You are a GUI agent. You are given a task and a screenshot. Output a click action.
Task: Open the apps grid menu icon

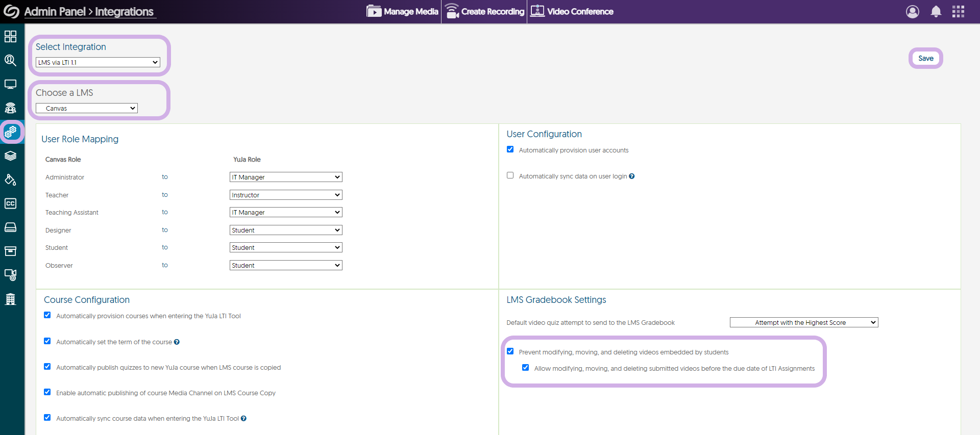958,12
